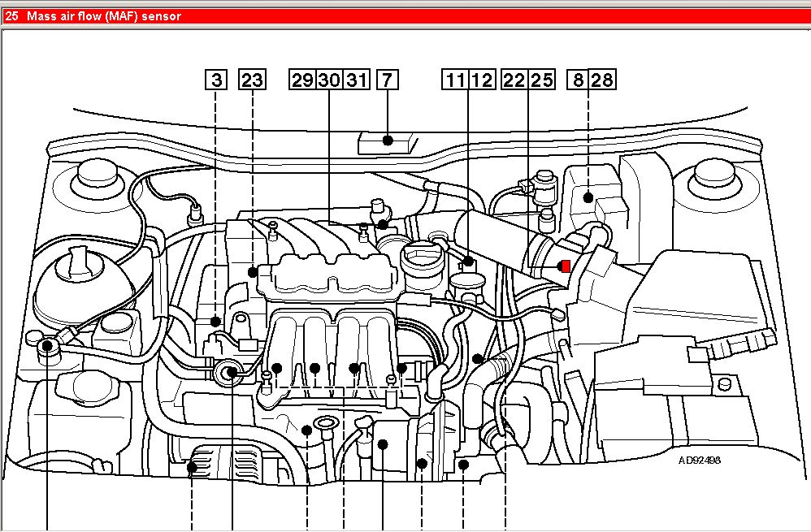Select the number 12 callout

tap(482, 80)
